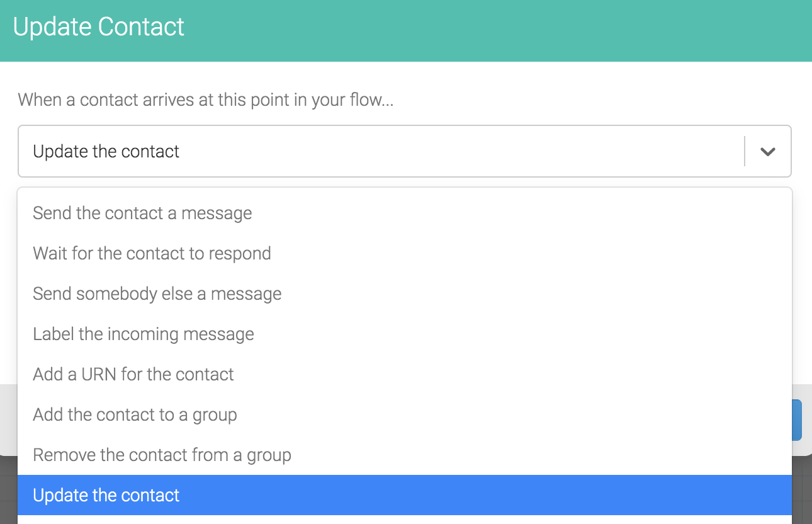Image resolution: width=812 pixels, height=524 pixels.
Task: Click the blue button behind the dropdown list
Action: (797, 419)
